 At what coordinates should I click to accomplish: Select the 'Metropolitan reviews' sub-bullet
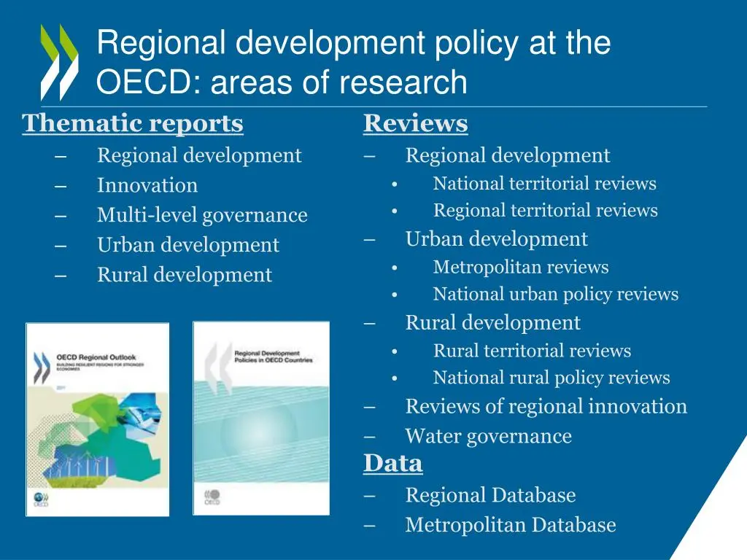pos(521,267)
